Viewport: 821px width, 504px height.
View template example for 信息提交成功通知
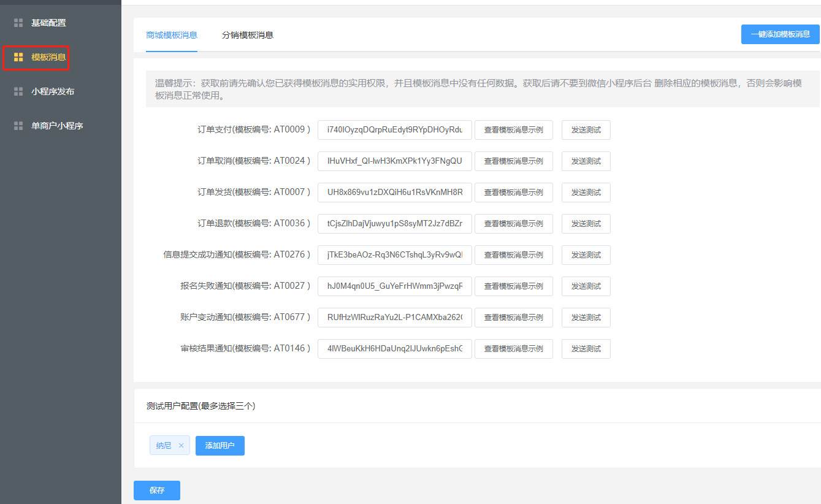[x=514, y=255]
